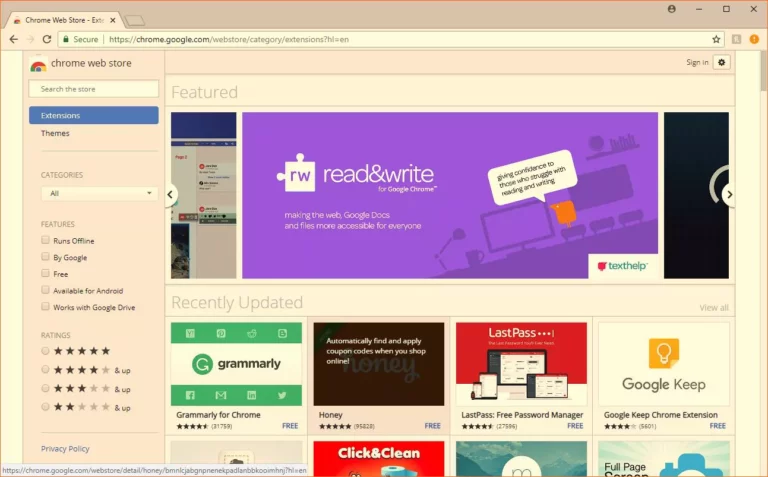Click the Chrome Web Store browser tab
The height and width of the screenshot is (477, 768).
64,20
